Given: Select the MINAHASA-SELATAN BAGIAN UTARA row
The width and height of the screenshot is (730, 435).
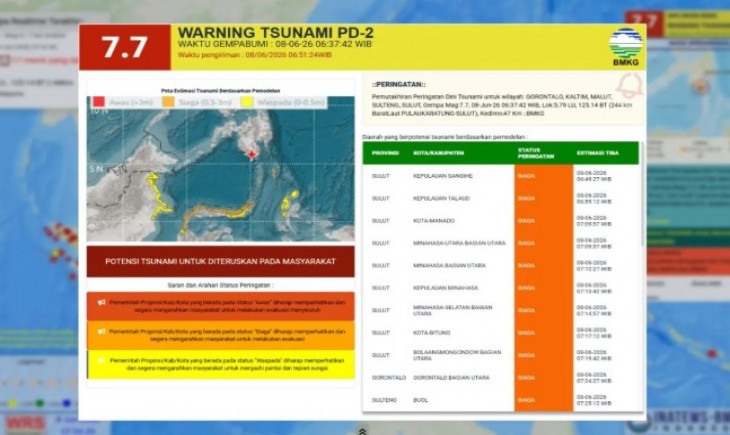Looking at the screenshot, I should click(501, 310).
